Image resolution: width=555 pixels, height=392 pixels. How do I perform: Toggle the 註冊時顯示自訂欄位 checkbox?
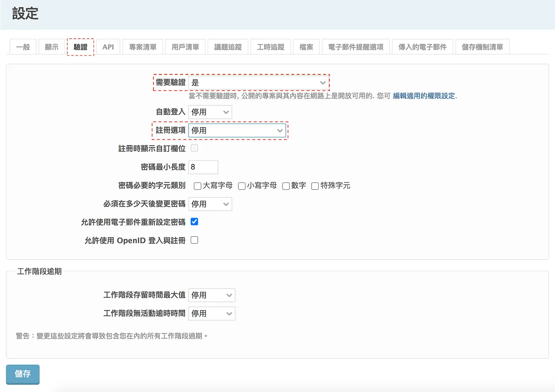[194, 148]
